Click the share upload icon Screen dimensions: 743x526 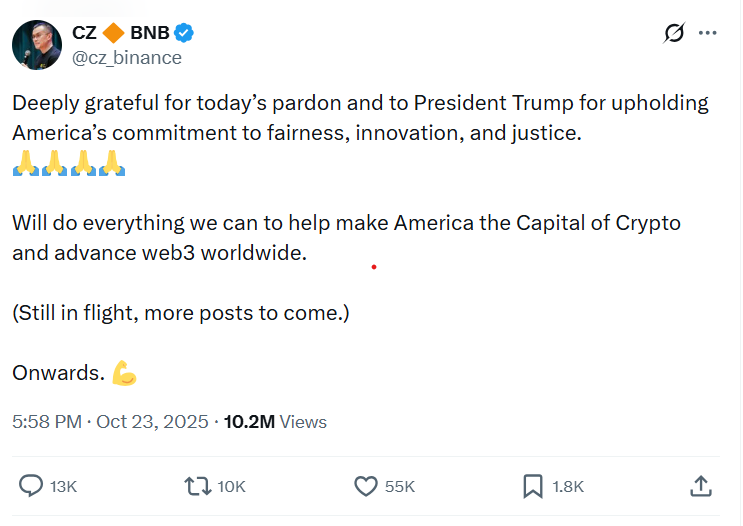[x=701, y=486]
